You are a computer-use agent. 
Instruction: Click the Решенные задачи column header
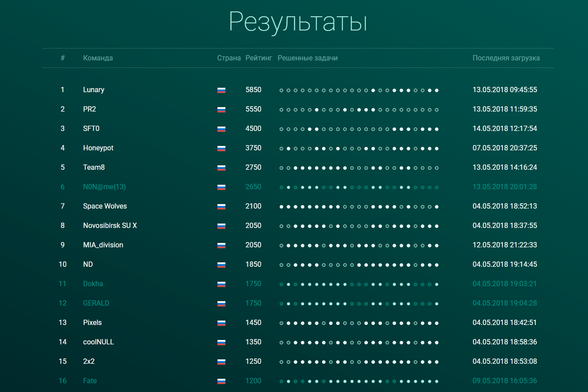click(307, 58)
